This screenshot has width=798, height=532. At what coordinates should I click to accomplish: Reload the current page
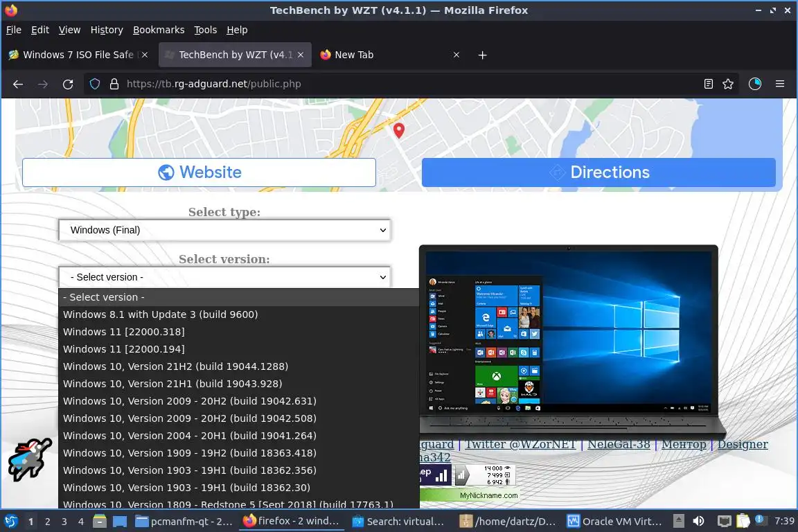(68, 84)
